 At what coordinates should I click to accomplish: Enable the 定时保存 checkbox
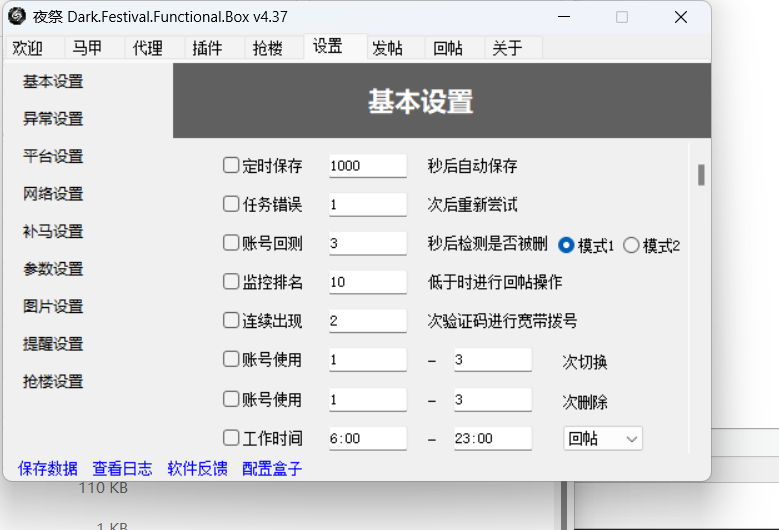[231, 166]
